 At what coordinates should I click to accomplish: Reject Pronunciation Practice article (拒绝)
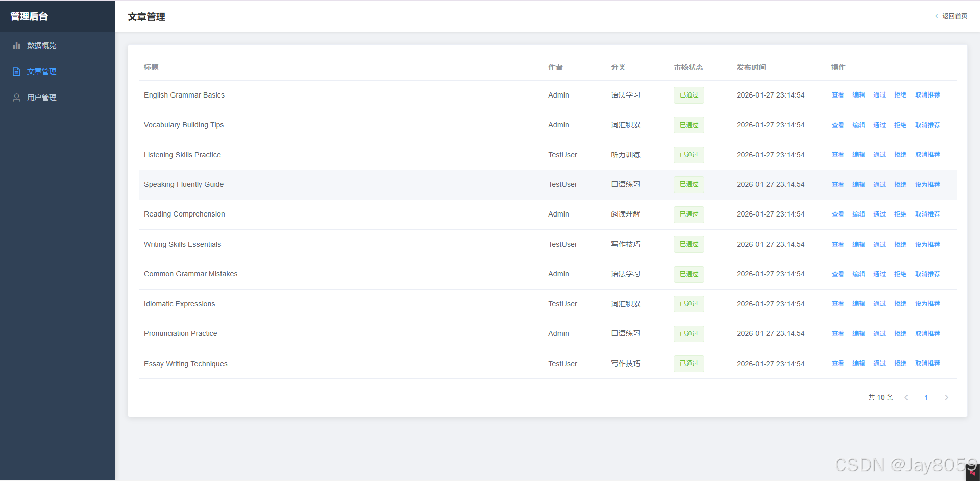tap(900, 333)
